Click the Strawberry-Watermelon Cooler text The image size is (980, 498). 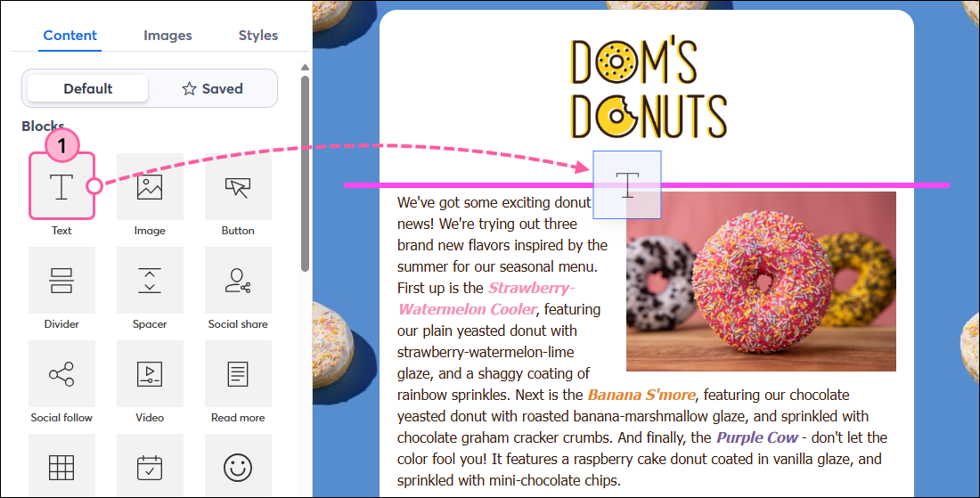486,298
